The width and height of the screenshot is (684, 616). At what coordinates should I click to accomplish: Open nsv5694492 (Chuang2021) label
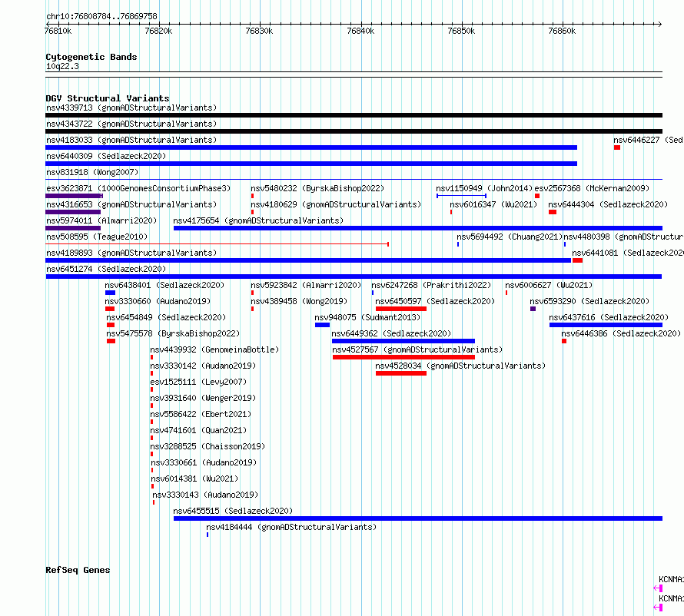click(x=510, y=237)
